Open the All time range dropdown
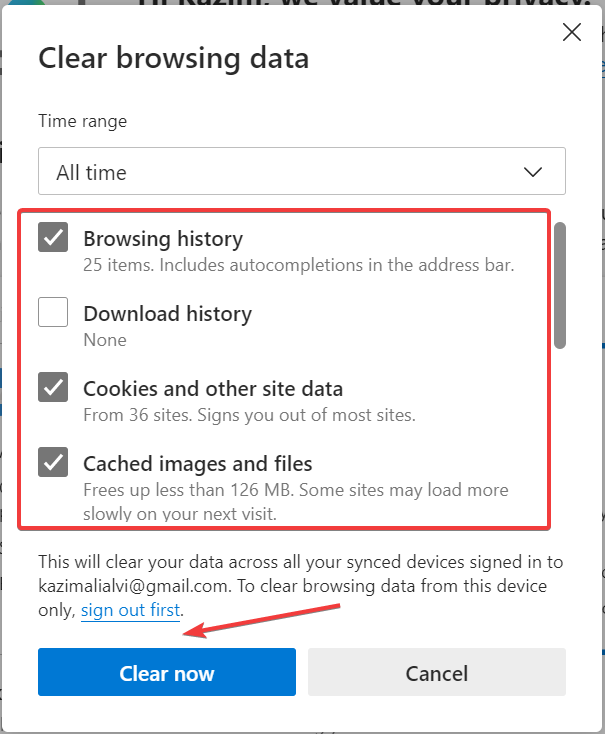The image size is (605, 734). [x=302, y=171]
